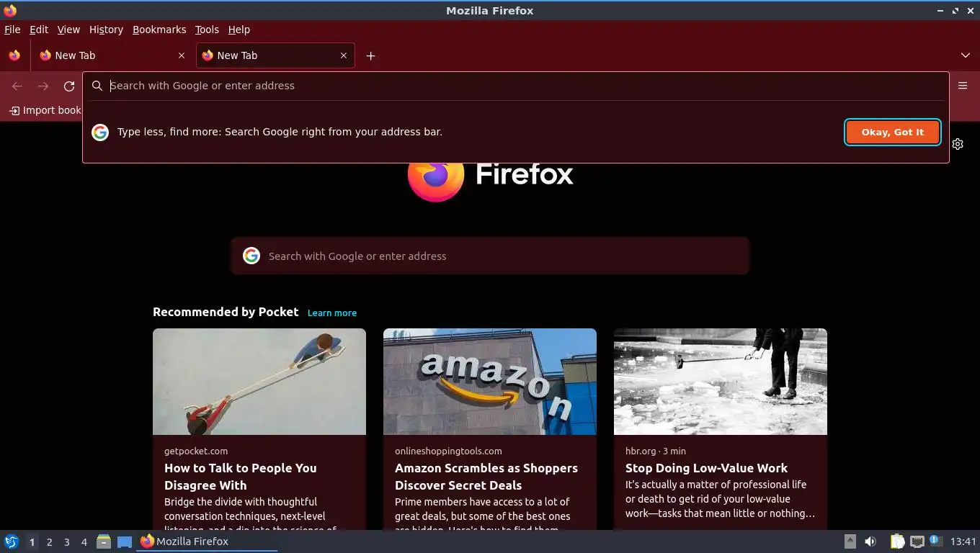Open a new tab with plus button
Screen dimensions: 980x553
click(370, 55)
